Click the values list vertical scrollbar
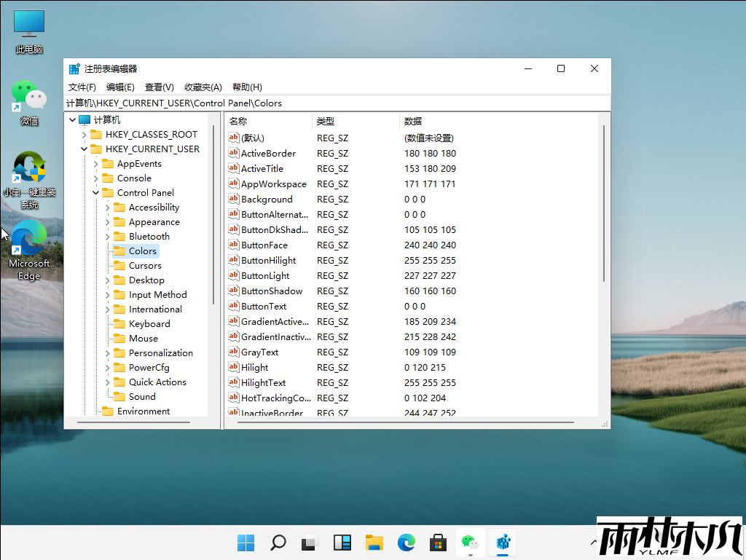 [x=603, y=204]
